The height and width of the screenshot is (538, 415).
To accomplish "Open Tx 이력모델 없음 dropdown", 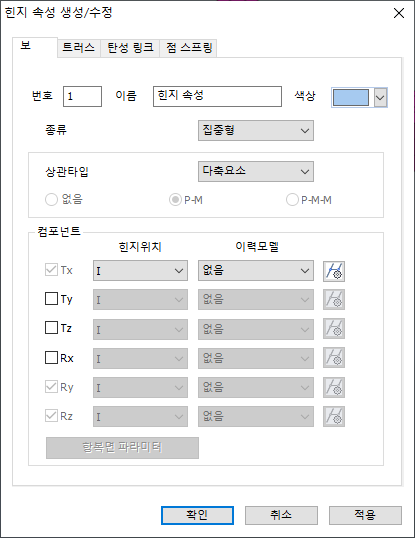I will tap(256, 271).
